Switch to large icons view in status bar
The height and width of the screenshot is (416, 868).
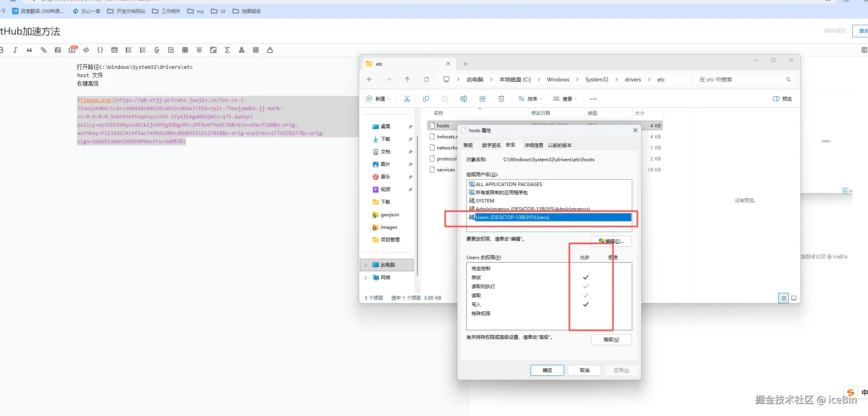pos(794,298)
